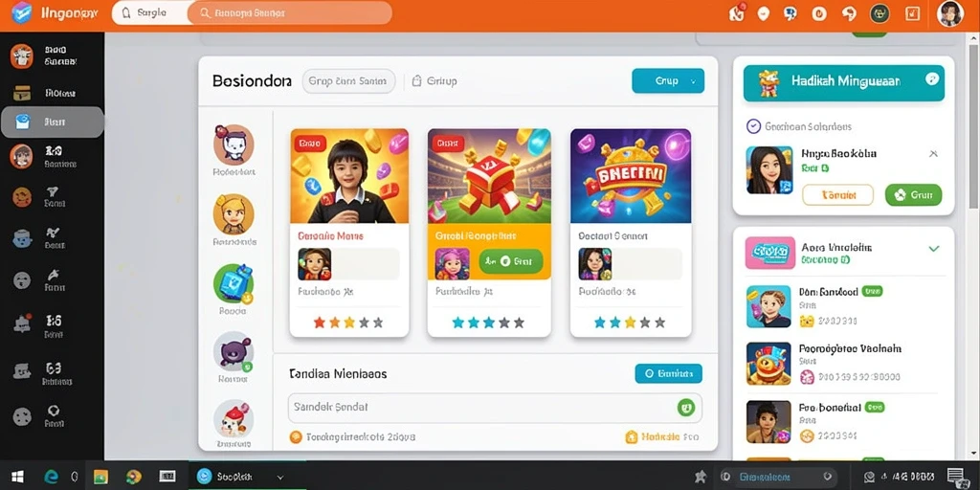980x490 pixels.
Task: Click the blue button beside Tandlaa Meniaees
Action: tap(668, 374)
